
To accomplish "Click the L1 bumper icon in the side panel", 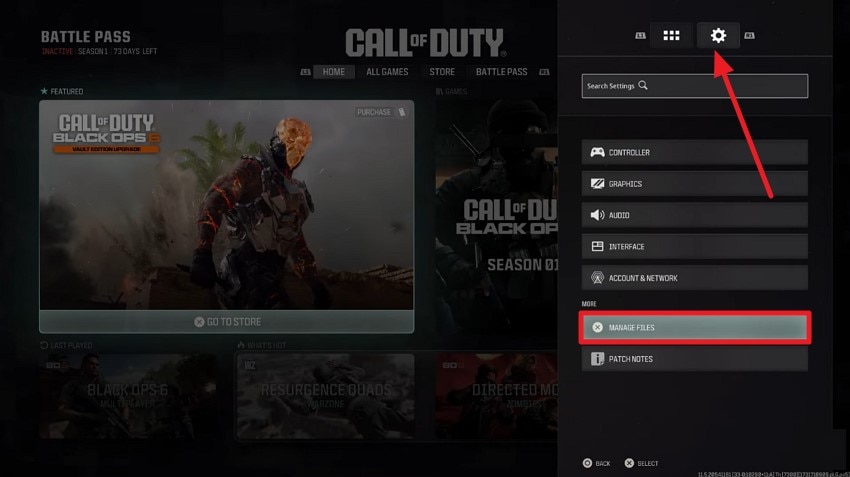I will tap(640, 36).
